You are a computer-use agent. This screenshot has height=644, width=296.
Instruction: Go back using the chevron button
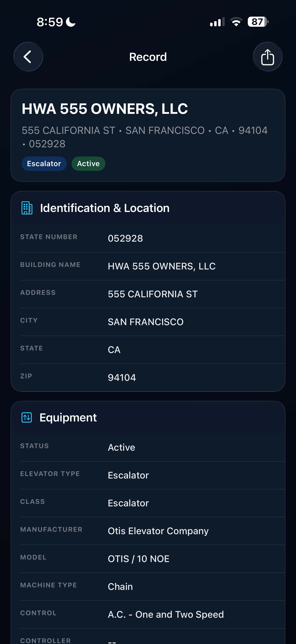(x=28, y=57)
